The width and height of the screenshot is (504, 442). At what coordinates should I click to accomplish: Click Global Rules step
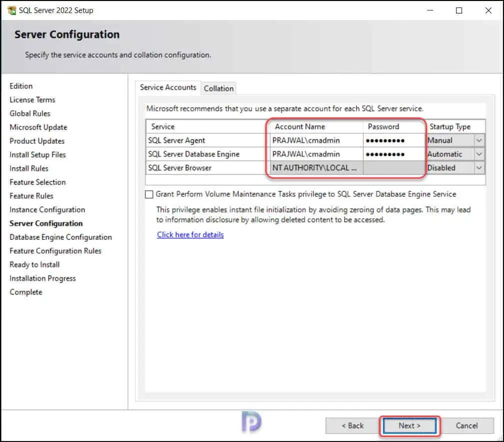[x=30, y=113]
